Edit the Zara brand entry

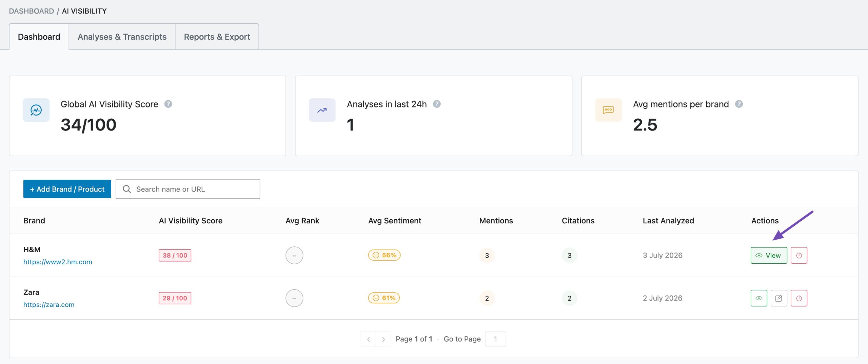click(x=779, y=298)
